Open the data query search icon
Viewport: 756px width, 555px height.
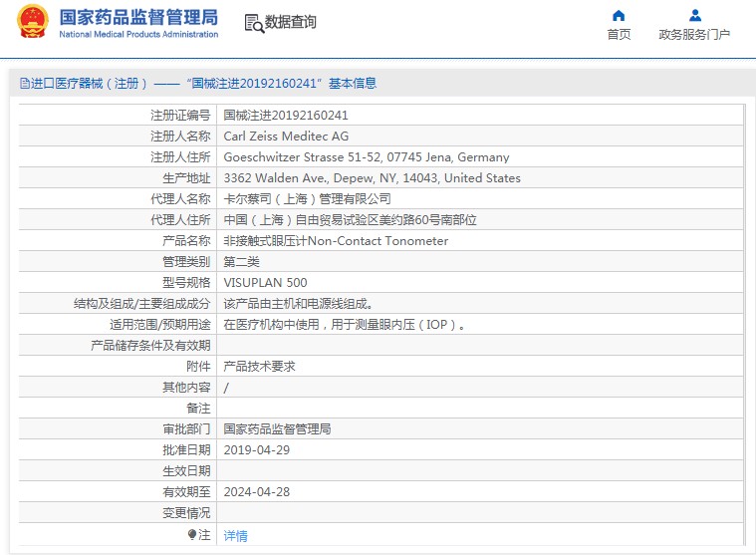pyautogui.click(x=254, y=23)
